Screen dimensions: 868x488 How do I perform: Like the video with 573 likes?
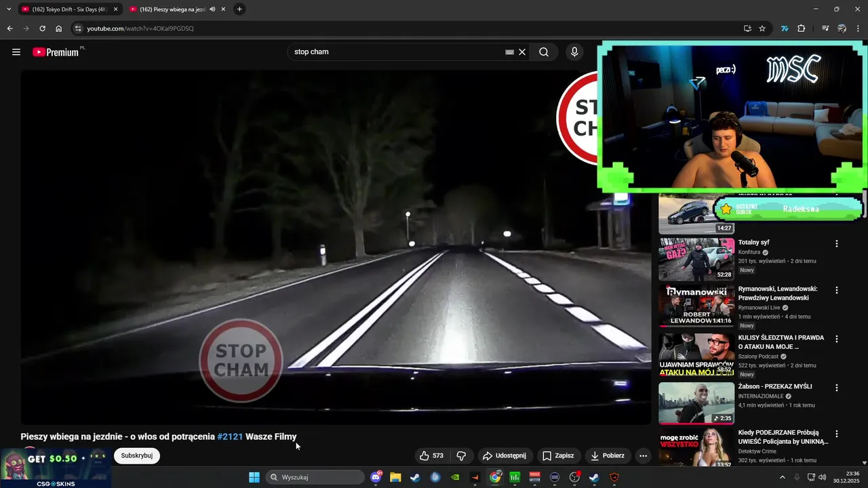point(431,455)
